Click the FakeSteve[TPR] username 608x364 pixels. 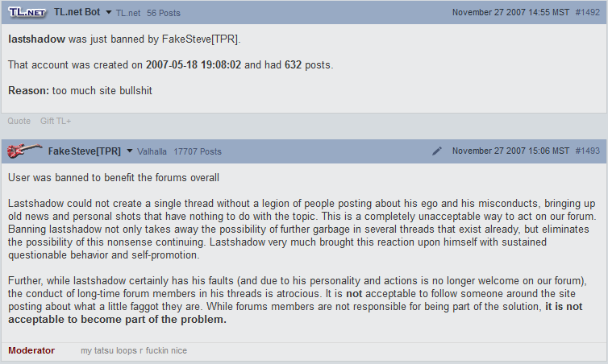tap(85, 151)
